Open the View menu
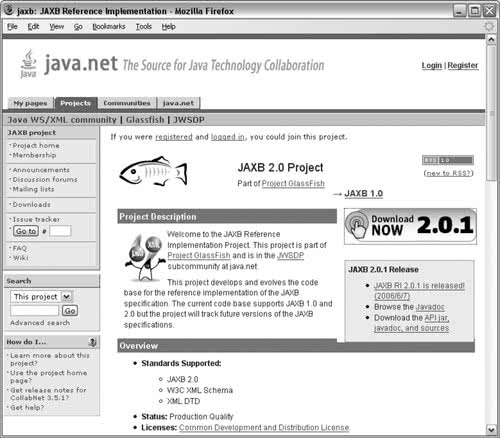This screenshot has width=500, height=438. click(57, 26)
